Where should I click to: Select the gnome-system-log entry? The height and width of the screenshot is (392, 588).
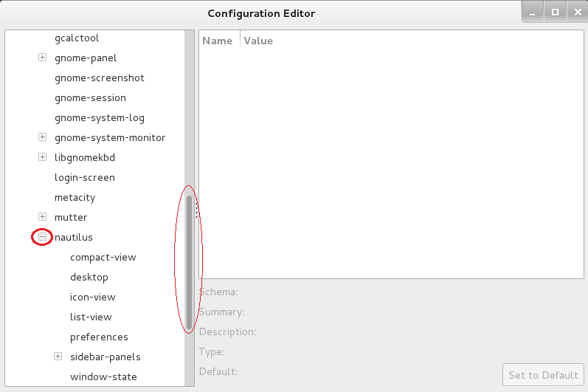pos(100,118)
